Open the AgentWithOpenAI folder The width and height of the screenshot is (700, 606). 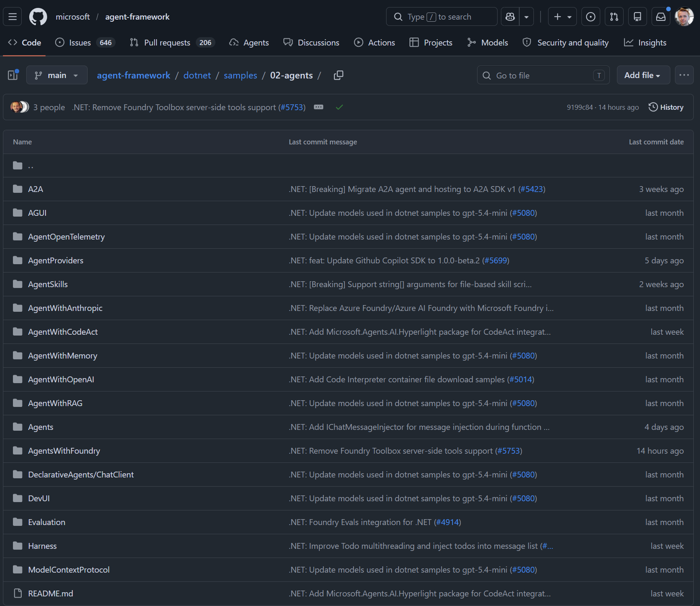pos(61,379)
